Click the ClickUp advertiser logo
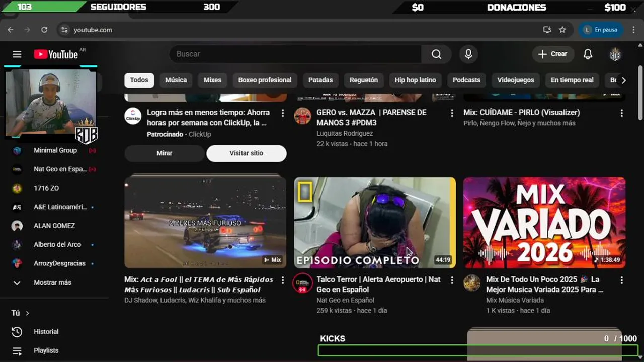 133,116
